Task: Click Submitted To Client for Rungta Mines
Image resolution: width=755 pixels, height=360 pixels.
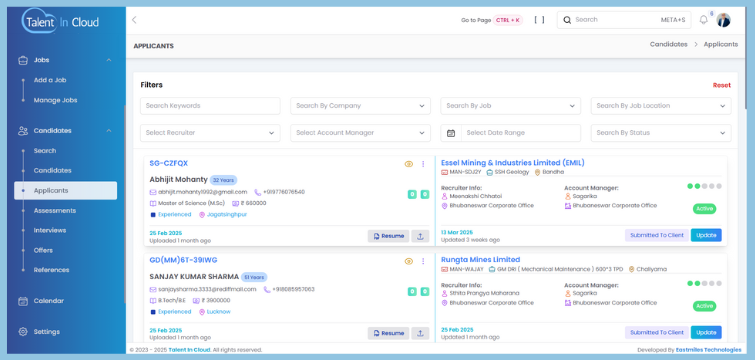Action: pyautogui.click(x=657, y=333)
